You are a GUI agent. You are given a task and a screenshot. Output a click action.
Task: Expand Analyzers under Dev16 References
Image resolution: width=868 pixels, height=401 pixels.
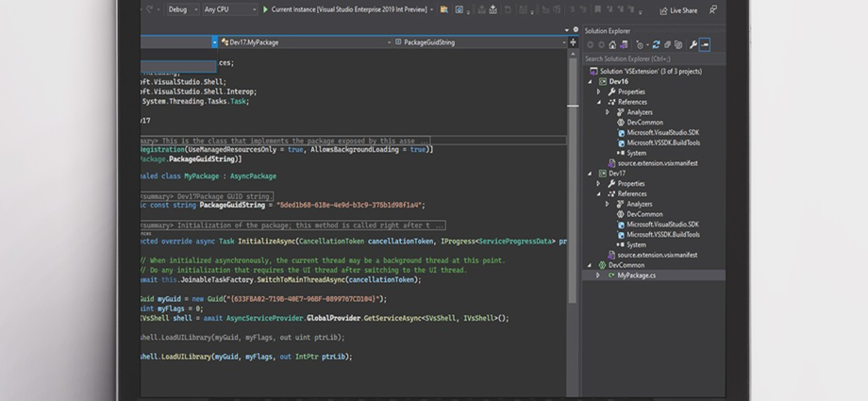(x=608, y=112)
